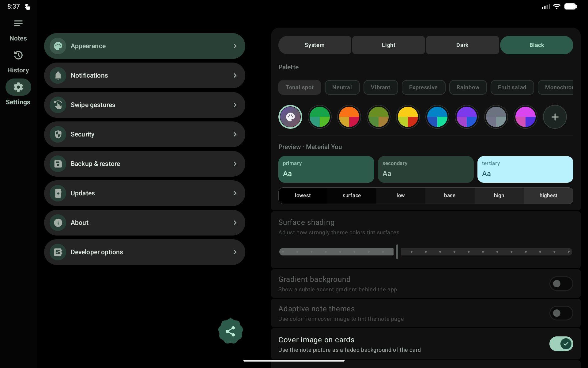Choose the Vibrant palette chip
This screenshot has height=368, width=588.
(380, 87)
